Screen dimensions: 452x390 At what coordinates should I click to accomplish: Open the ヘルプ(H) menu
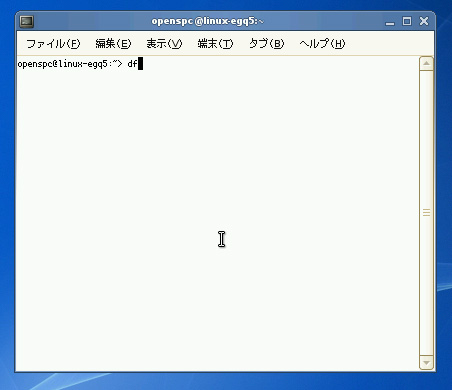(x=322, y=44)
